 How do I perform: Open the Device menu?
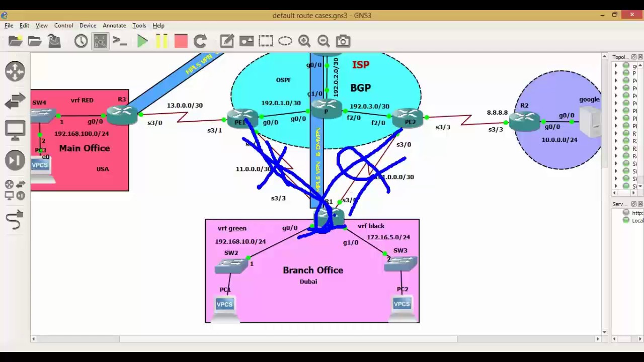pyautogui.click(x=88, y=26)
